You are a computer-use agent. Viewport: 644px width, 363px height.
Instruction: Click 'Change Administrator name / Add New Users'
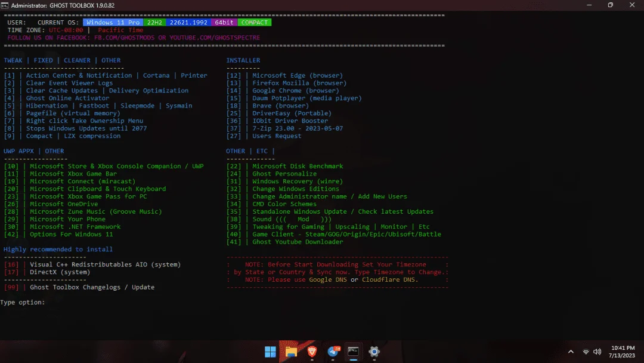point(317,196)
